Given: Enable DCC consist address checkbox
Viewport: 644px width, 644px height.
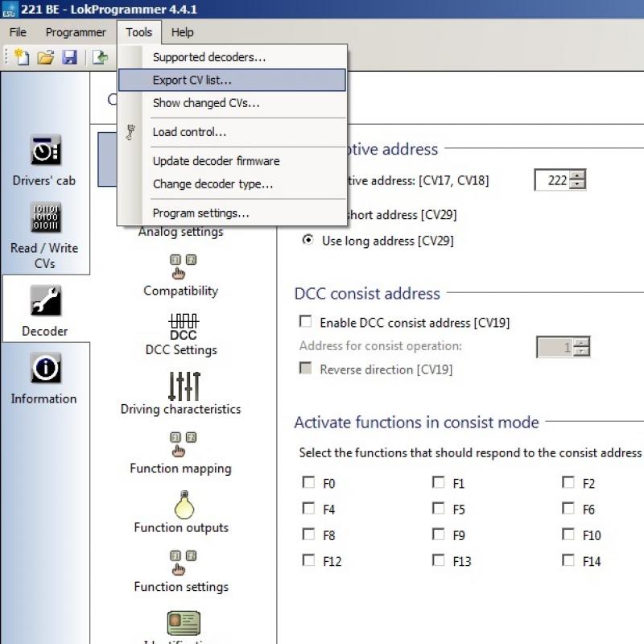Looking at the screenshot, I should coord(305,321).
